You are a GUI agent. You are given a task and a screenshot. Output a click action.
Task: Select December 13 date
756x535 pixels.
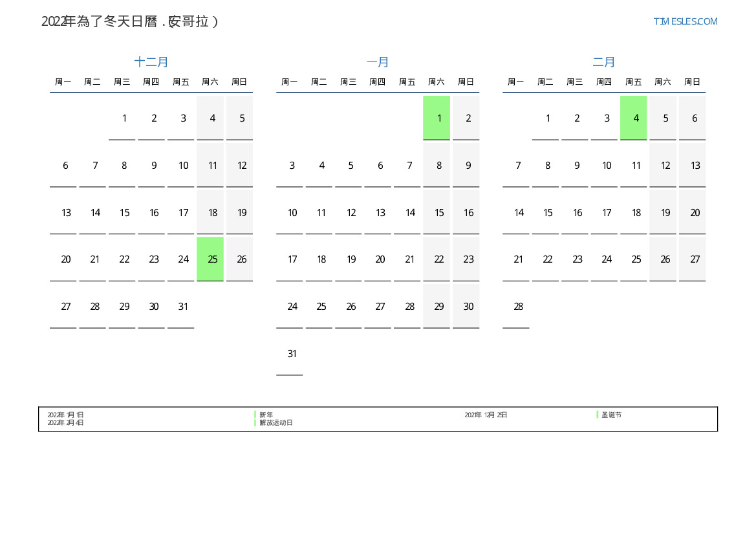click(63, 212)
